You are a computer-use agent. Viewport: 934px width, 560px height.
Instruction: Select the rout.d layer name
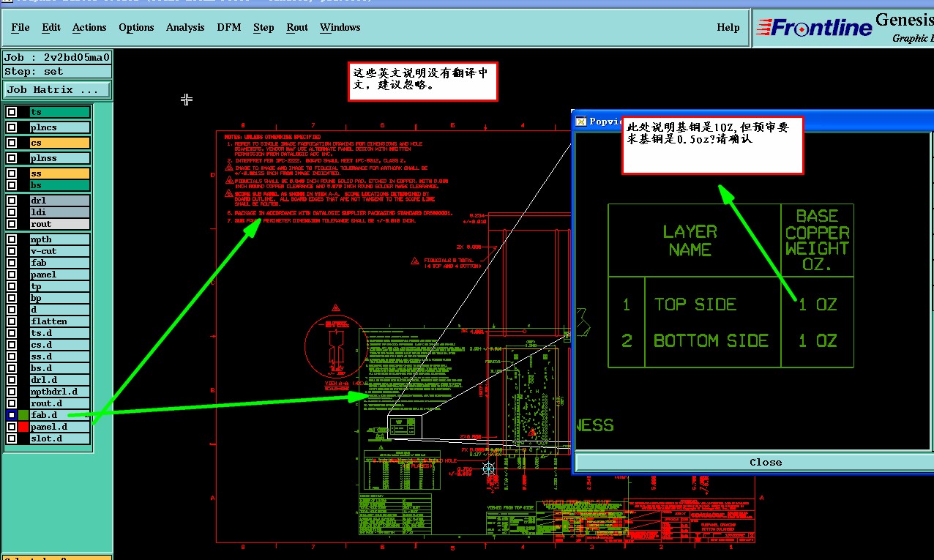click(60, 403)
